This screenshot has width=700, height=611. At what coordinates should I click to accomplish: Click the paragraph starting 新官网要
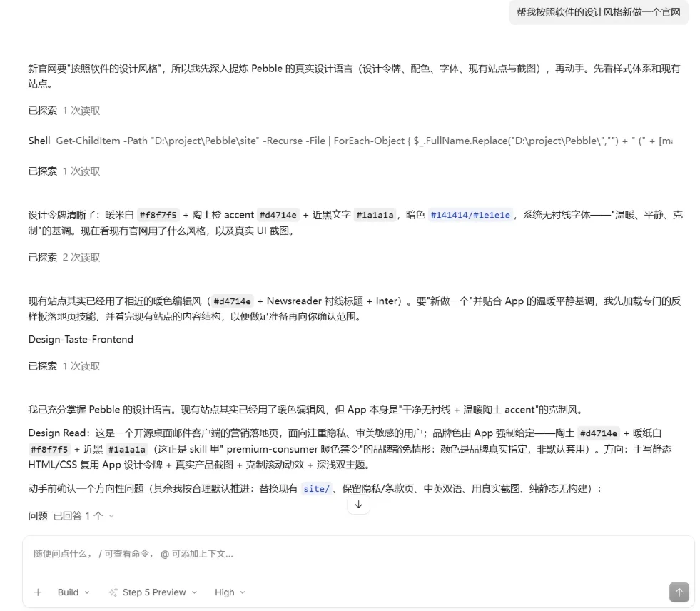coord(354,76)
